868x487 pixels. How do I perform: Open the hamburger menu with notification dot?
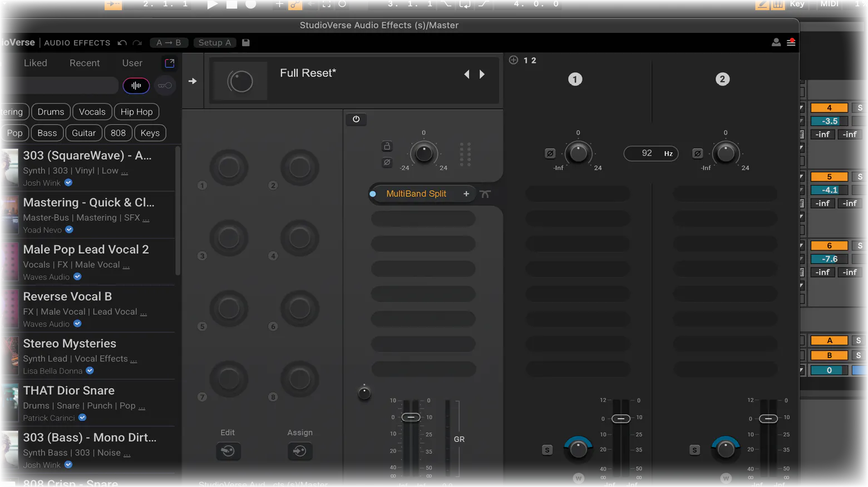(x=791, y=42)
